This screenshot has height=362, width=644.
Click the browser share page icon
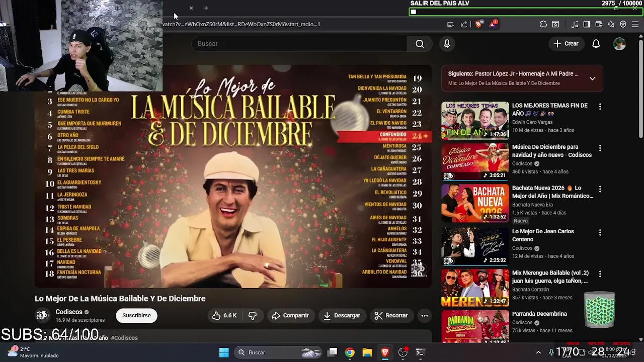tap(464, 24)
